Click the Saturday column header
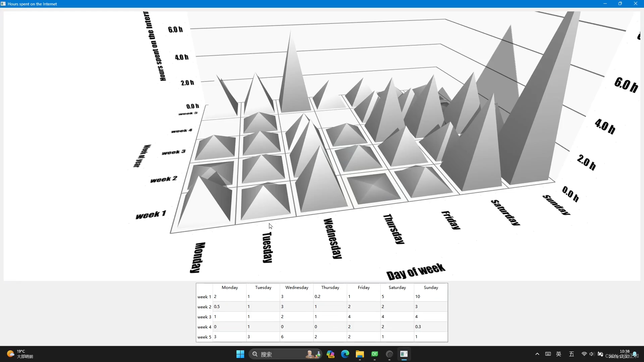The width and height of the screenshot is (644, 362). click(x=397, y=288)
